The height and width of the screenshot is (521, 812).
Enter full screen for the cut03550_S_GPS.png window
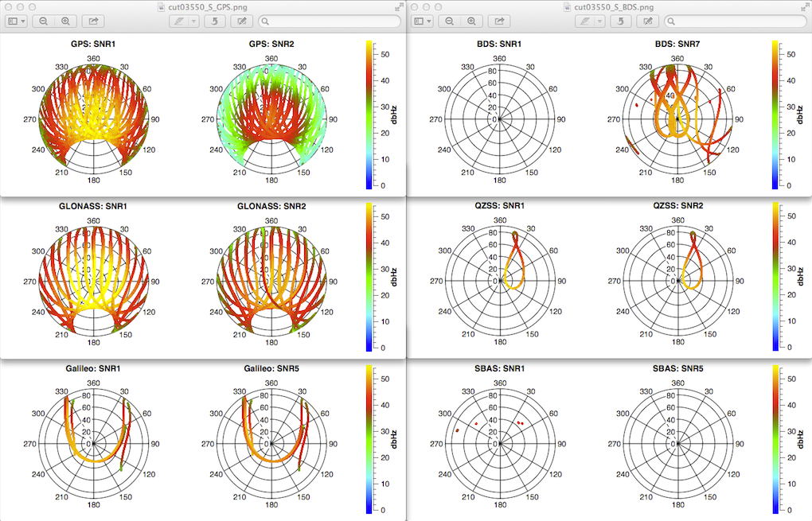tap(398, 6)
